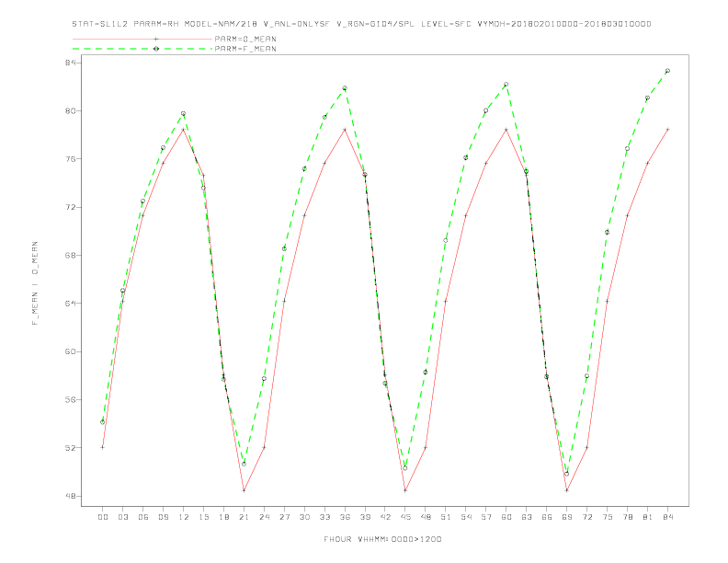Click the red line sample beside PARM=O_MEAN
The width and height of the screenshot is (728, 563).
tap(142, 39)
